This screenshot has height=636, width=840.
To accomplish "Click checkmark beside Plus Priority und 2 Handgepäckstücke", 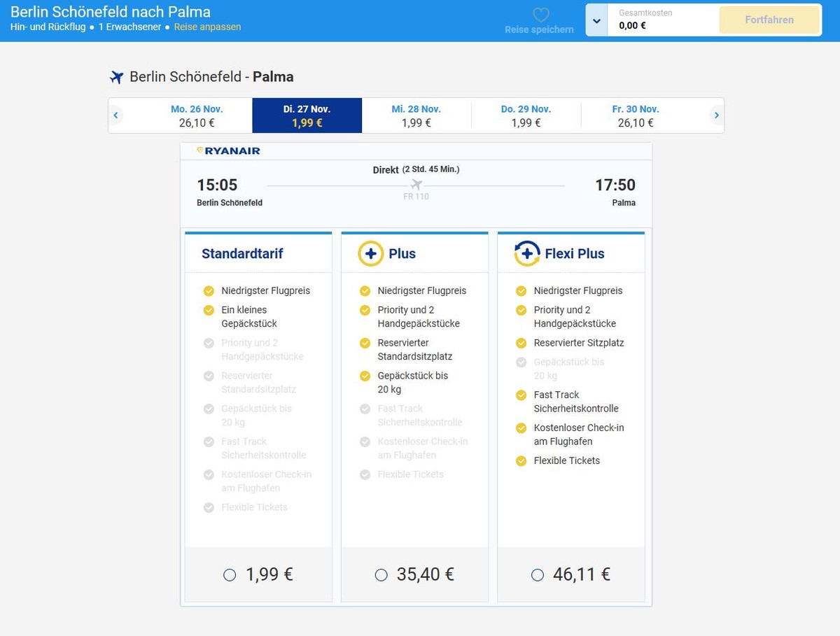I will (x=365, y=310).
